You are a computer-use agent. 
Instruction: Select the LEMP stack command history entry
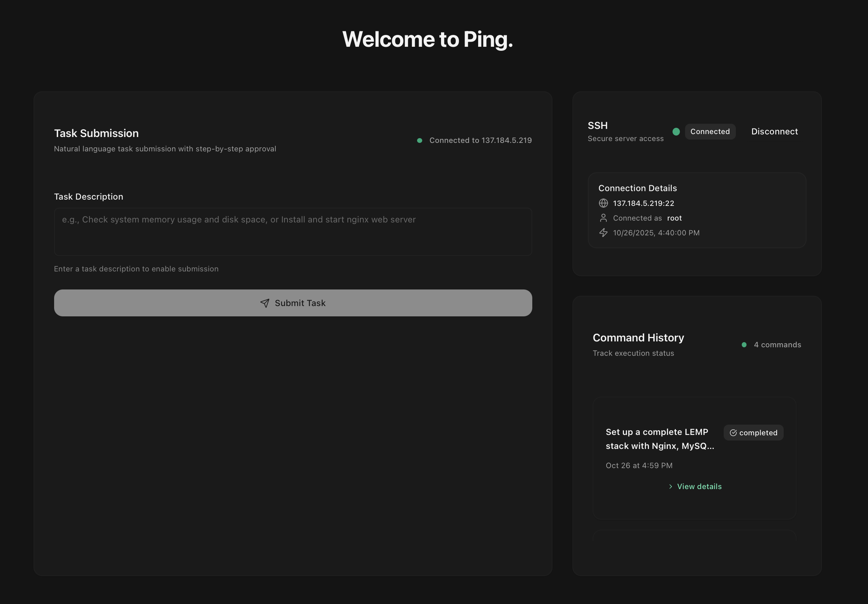[x=659, y=439]
